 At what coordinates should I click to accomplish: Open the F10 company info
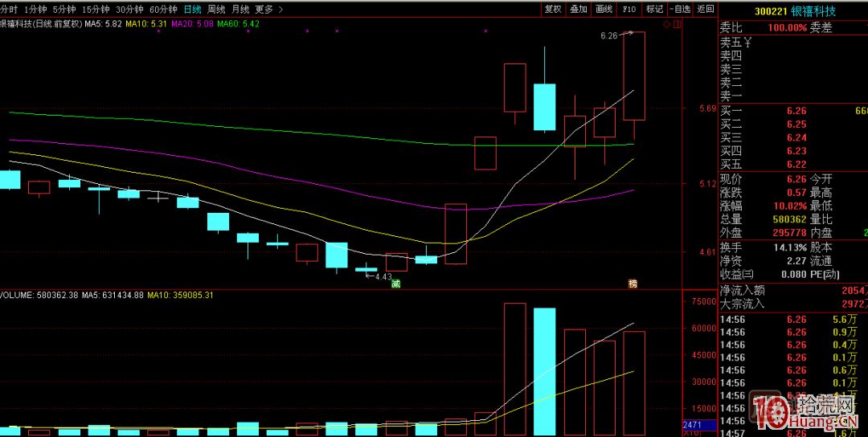(629, 10)
